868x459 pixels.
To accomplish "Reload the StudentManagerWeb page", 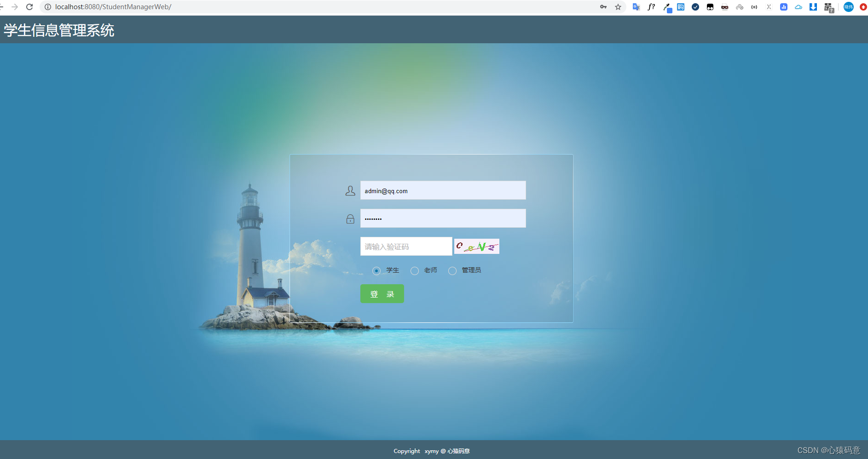I will point(30,7).
